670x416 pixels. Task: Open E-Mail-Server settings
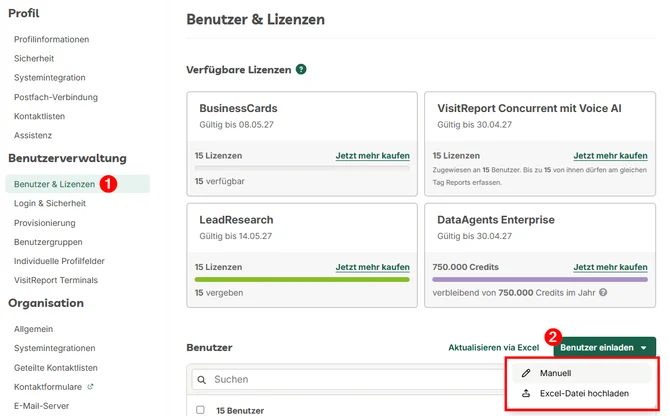(x=41, y=406)
